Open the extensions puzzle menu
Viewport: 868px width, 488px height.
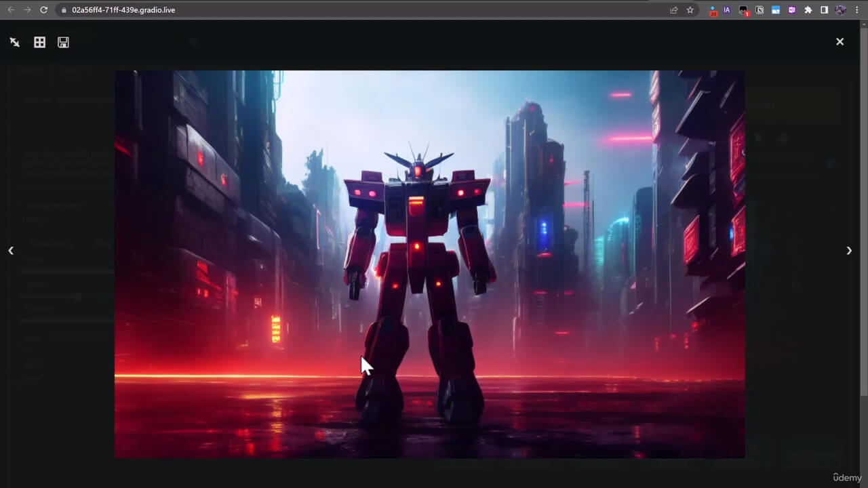tap(808, 10)
